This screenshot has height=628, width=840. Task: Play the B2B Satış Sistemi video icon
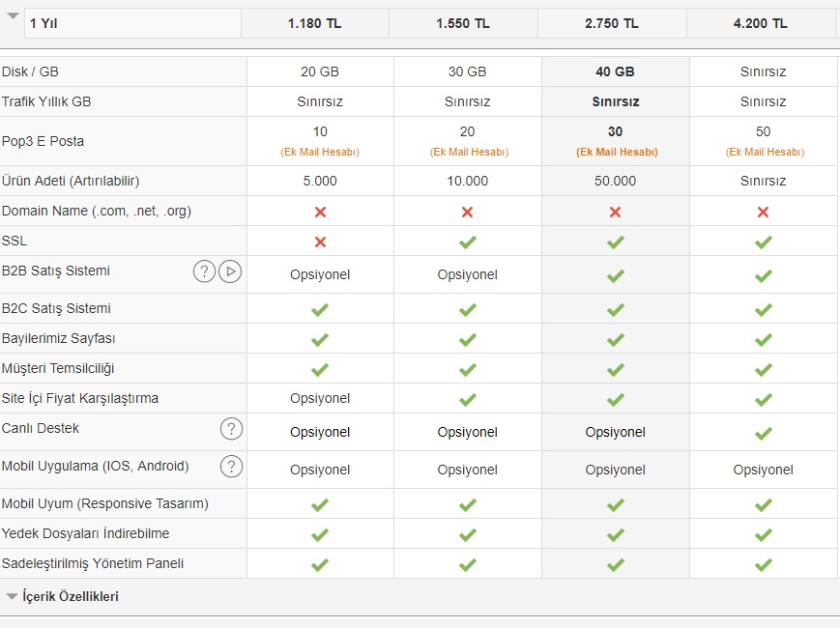pos(230,271)
